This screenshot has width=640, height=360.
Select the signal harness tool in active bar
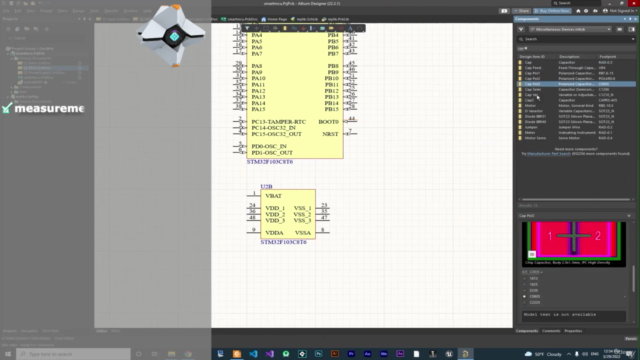[x=313, y=28]
